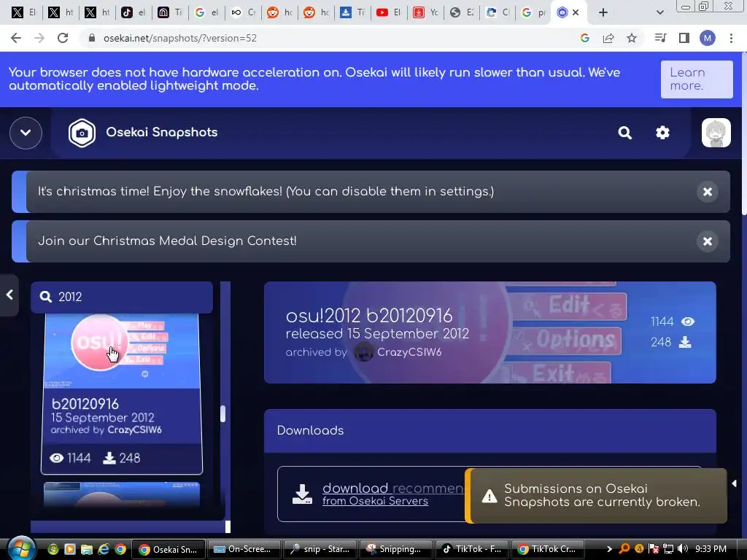This screenshot has height=560, width=747.
Task: Open Snipping Tool taskbar button
Action: [395, 549]
